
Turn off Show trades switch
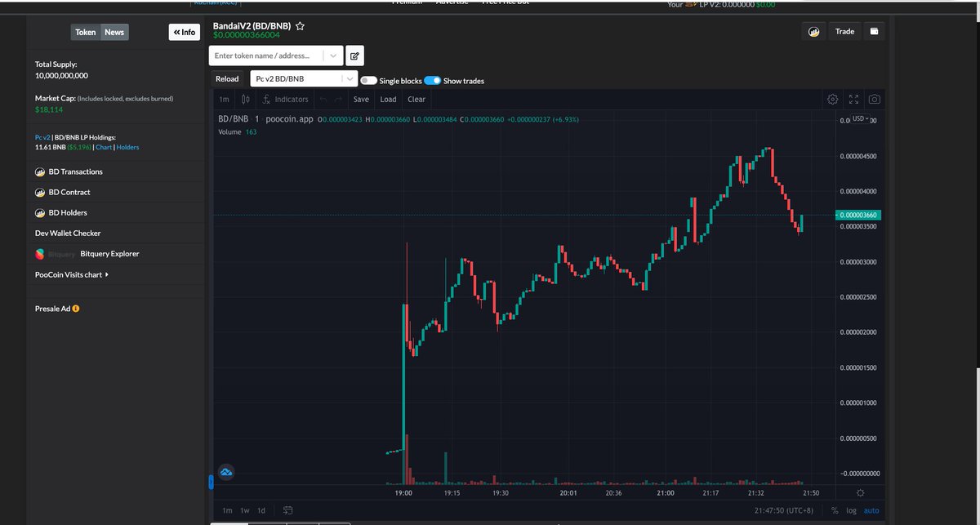point(433,81)
